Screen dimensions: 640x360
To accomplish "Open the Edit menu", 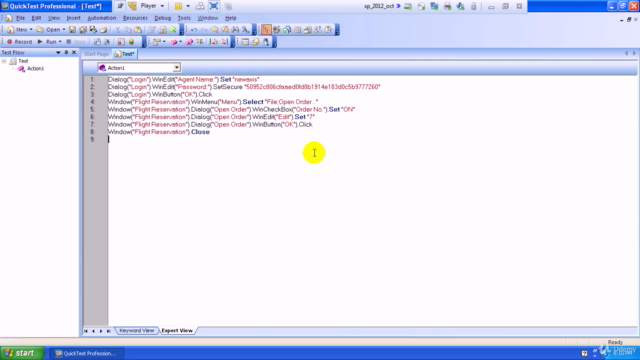I will [36, 18].
